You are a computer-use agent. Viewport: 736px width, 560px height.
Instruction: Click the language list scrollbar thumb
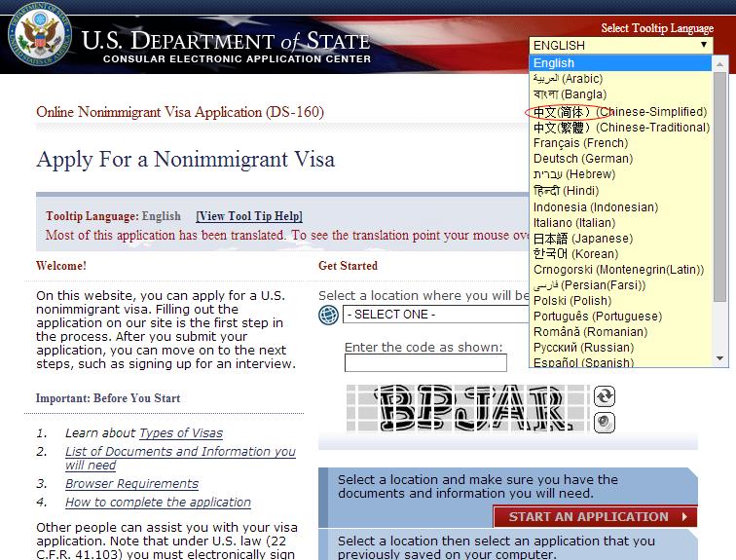point(720,187)
